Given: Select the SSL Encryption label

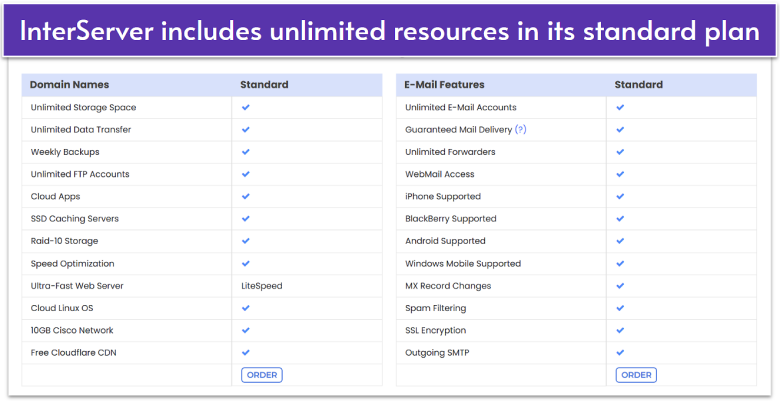Looking at the screenshot, I should (x=436, y=330).
